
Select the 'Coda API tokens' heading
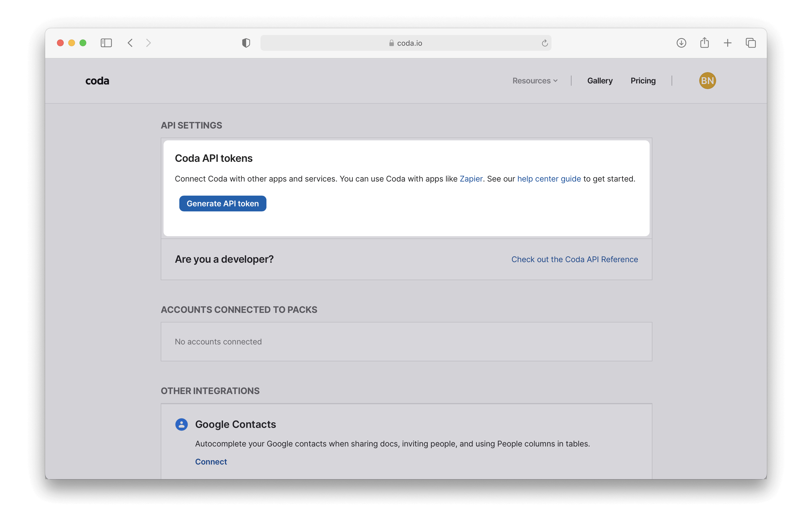pos(213,158)
